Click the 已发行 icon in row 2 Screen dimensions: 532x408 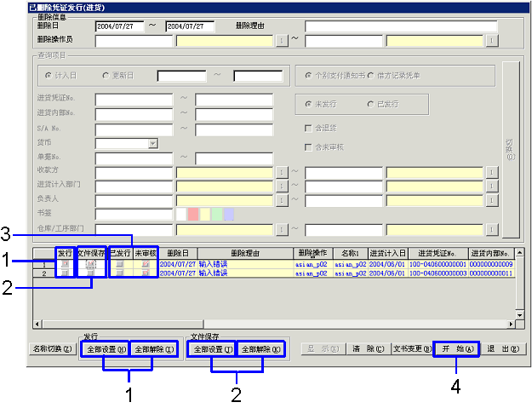[x=120, y=274]
